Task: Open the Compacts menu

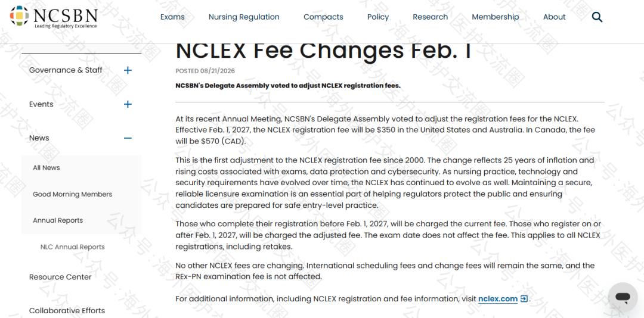Action: (x=323, y=17)
